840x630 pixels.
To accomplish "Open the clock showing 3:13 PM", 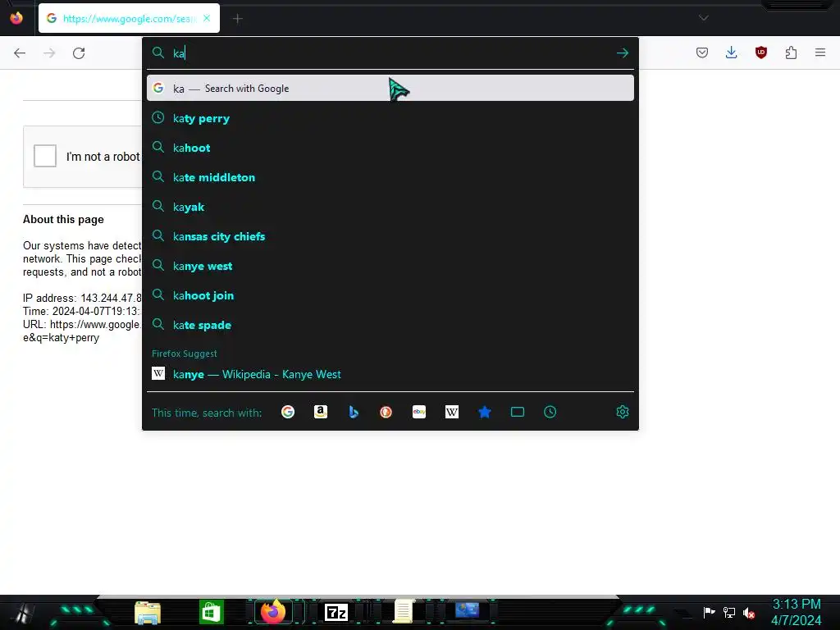I will (796, 612).
